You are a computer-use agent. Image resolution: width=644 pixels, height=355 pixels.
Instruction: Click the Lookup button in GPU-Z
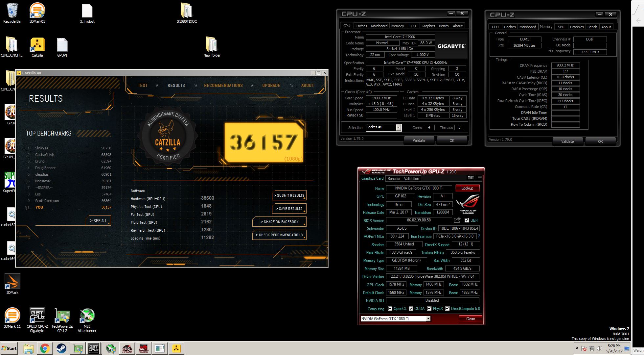point(467,188)
